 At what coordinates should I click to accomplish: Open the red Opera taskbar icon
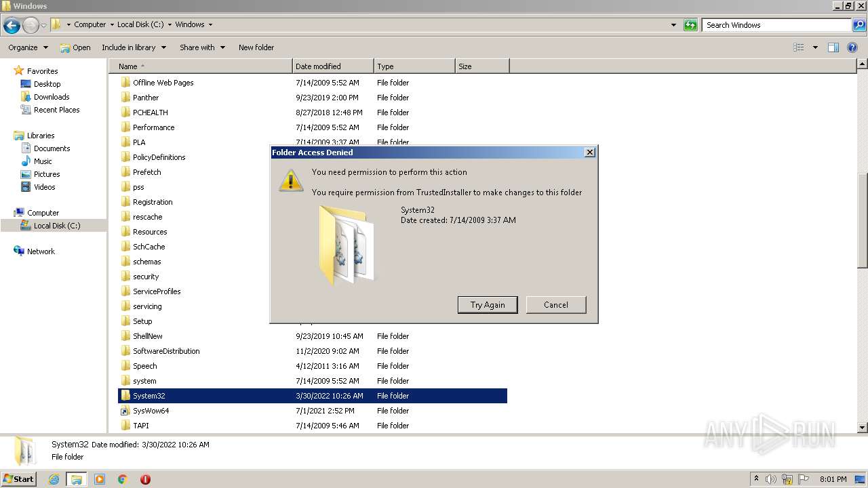pyautogui.click(x=145, y=479)
